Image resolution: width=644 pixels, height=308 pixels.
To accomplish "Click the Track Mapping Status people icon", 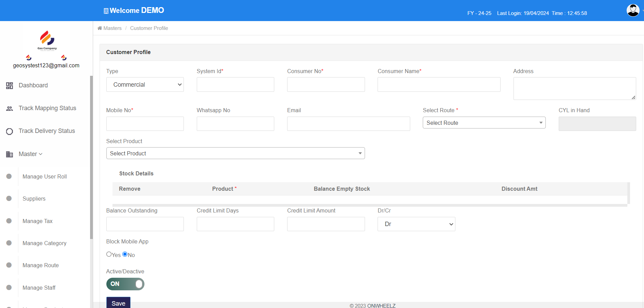I will click(10, 108).
